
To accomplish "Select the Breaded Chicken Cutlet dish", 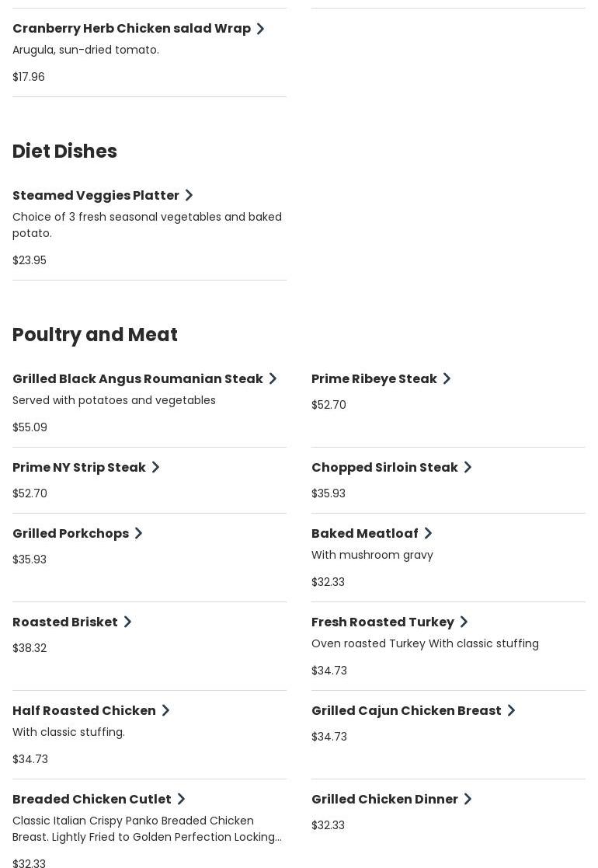I will pos(92,800).
